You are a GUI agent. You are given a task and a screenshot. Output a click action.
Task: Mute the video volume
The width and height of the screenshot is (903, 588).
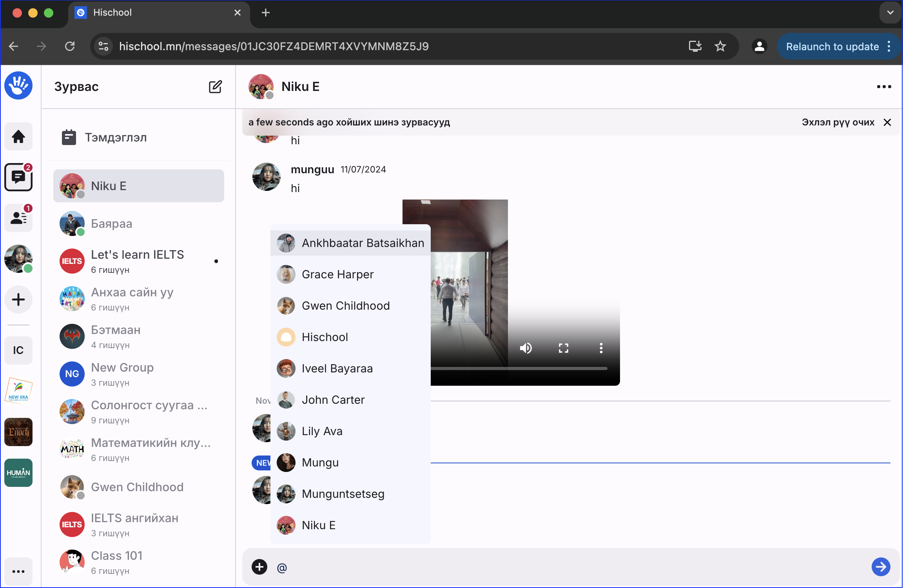point(526,348)
